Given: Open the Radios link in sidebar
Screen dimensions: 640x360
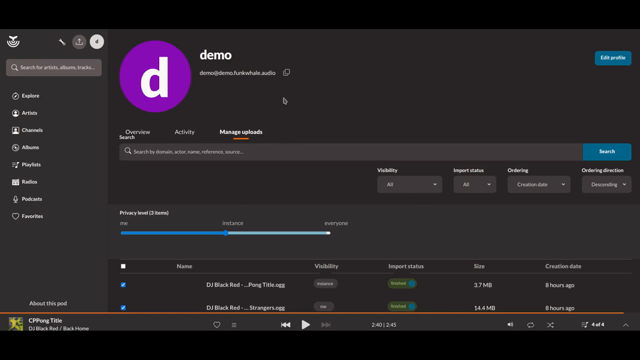Looking at the screenshot, I should click(29, 182).
